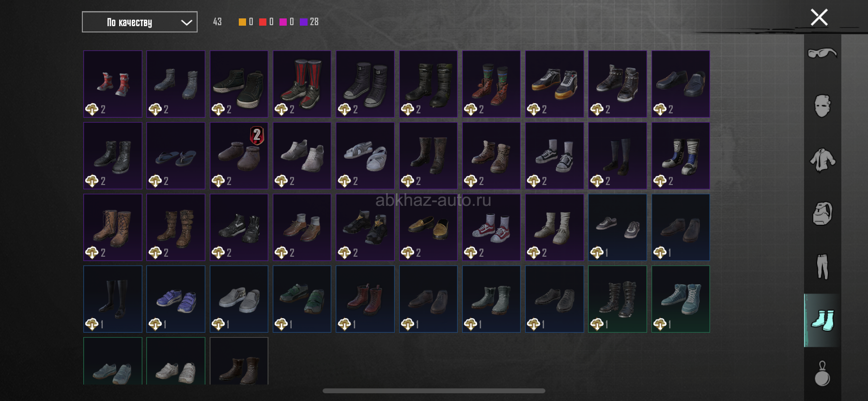This screenshot has width=868, height=401.
Task: Select the orange rarity filter swatch
Action: [242, 22]
